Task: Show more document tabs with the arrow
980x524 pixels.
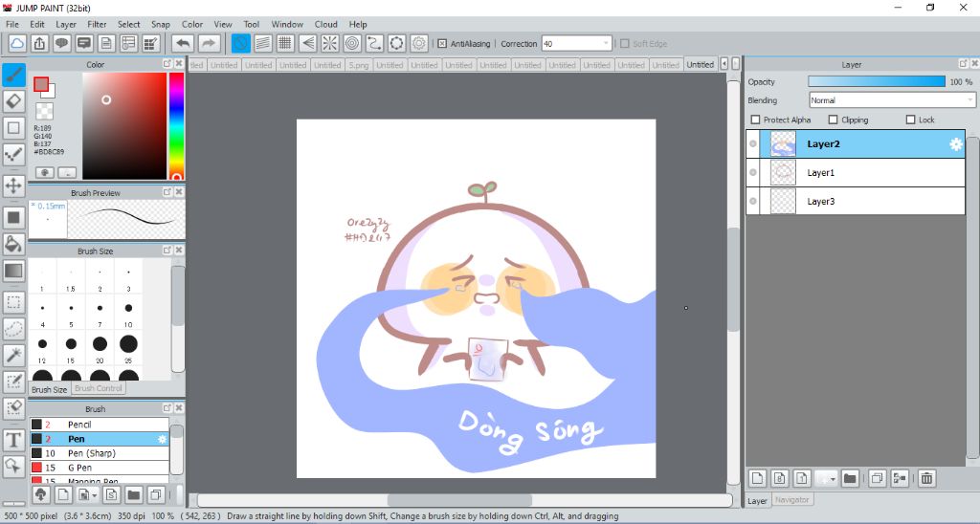Action: (x=724, y=64)
